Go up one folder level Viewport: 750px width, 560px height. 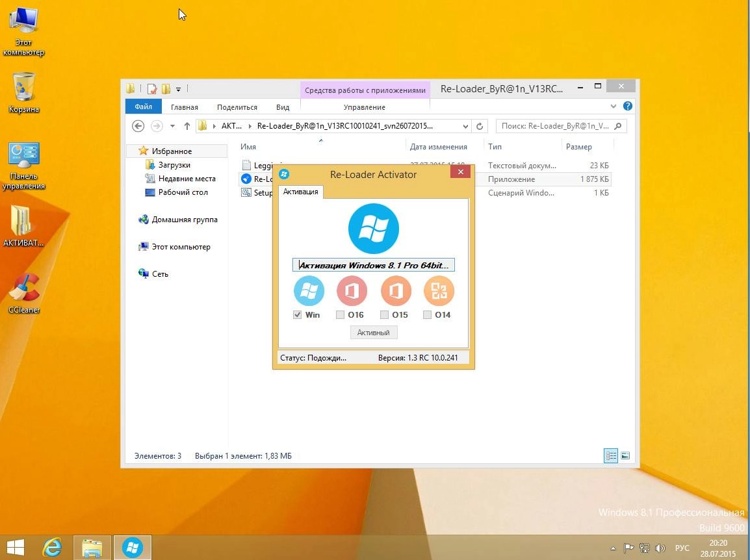coord(187,126)
